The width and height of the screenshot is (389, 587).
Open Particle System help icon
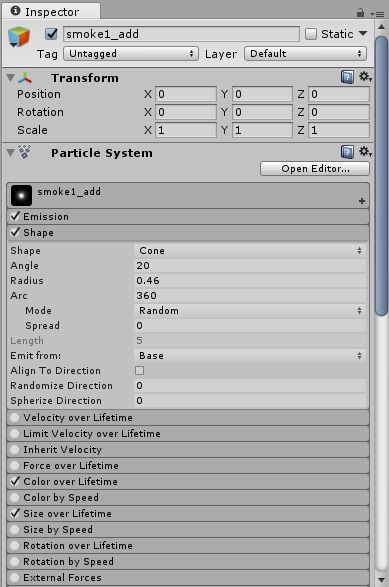[347, 152]
